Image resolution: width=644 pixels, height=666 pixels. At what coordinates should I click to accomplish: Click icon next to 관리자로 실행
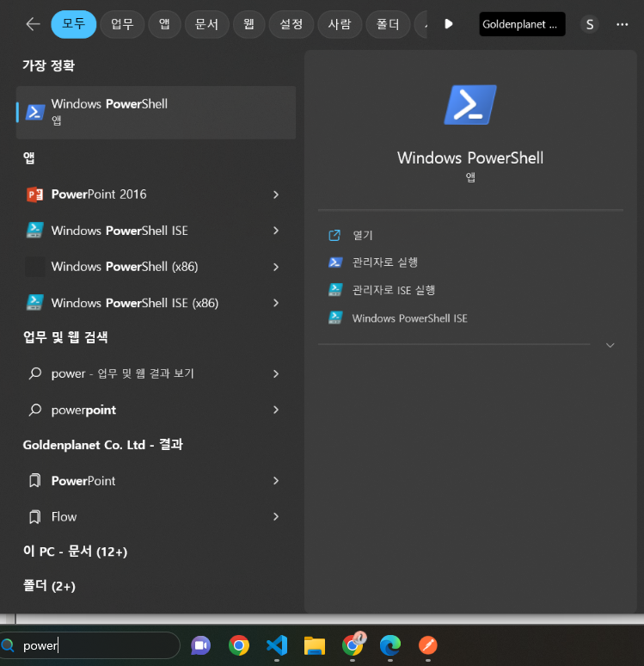pyautogui.click(x=335, y=262)
